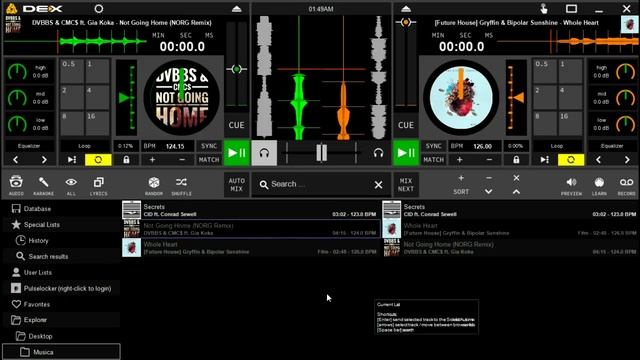640x360 pixels.
Task: Move track up with chevron arrow
Action: coord(516,192)
